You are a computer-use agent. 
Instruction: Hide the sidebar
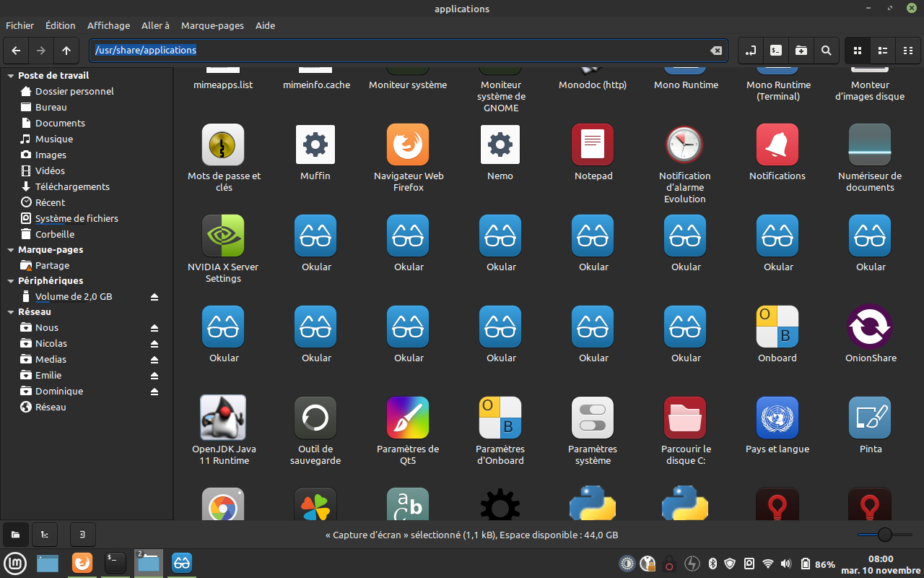click(x=82, y=535)
